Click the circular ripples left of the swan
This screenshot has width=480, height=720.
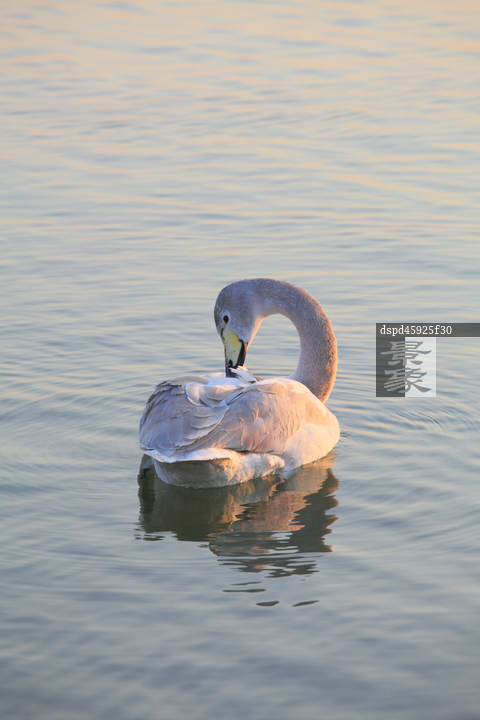(x=69, y=436)
